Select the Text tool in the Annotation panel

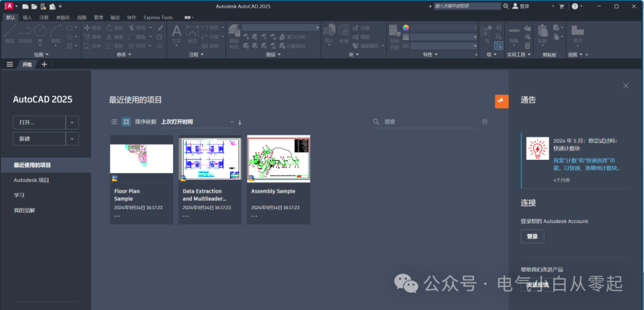tap(176, 34)
